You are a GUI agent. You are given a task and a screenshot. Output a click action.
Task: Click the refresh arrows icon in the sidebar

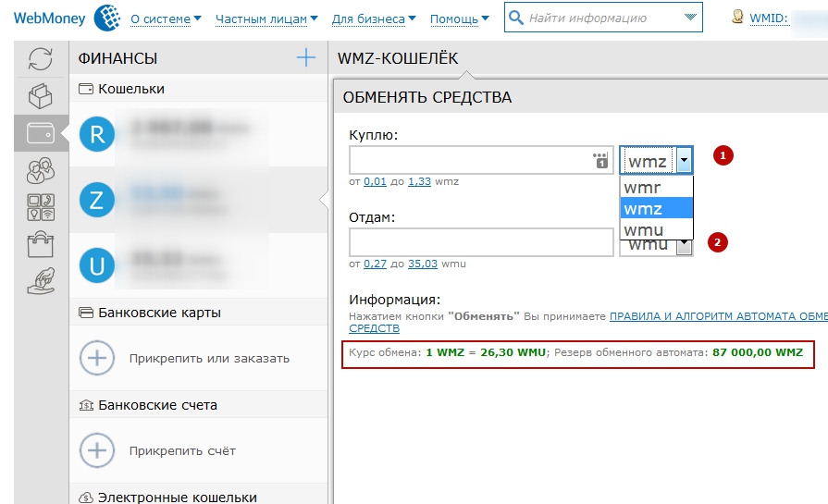[41, 58]
